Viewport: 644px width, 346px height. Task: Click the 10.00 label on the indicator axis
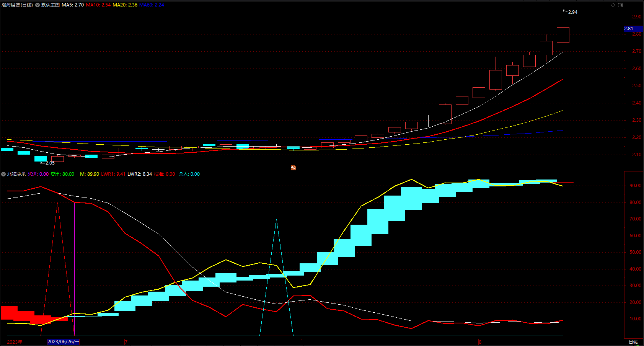(636, 319)
